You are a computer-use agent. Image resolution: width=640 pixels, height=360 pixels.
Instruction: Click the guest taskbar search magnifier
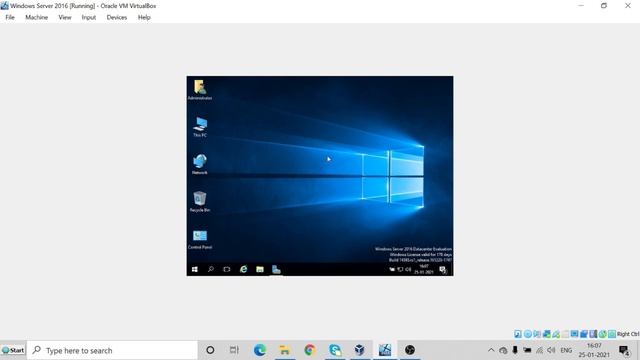click(211, 269)
